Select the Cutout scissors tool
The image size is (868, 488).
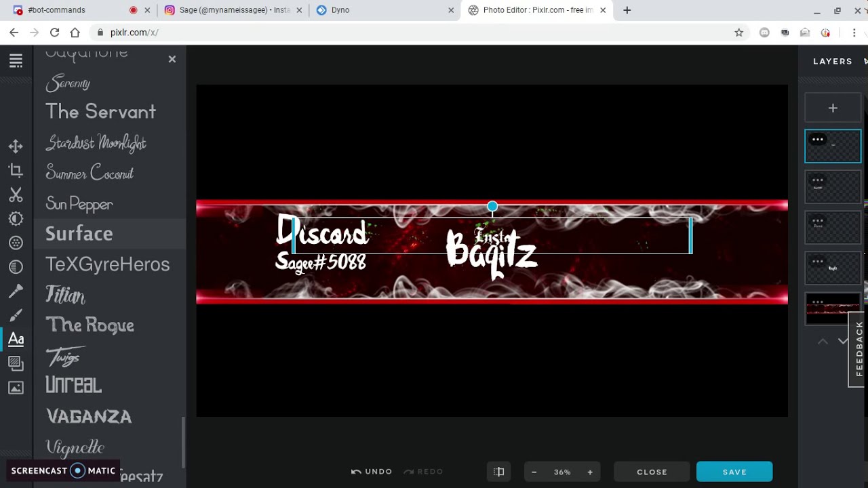click(16, 195)
